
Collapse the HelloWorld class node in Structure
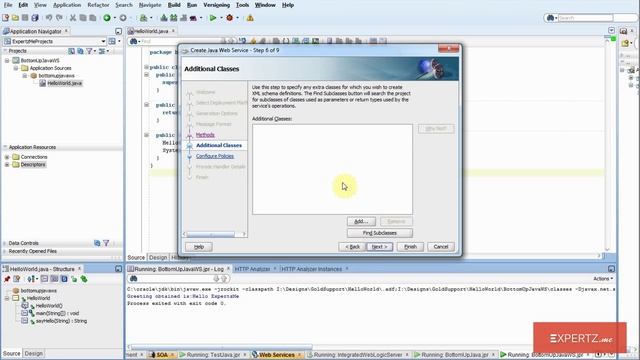(7, 298)
